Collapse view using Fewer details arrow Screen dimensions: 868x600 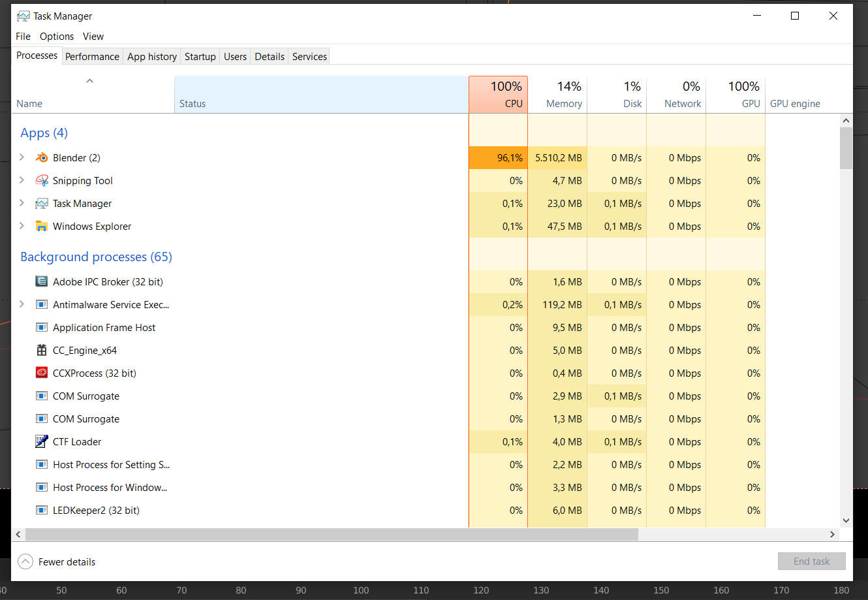(25, 561)
